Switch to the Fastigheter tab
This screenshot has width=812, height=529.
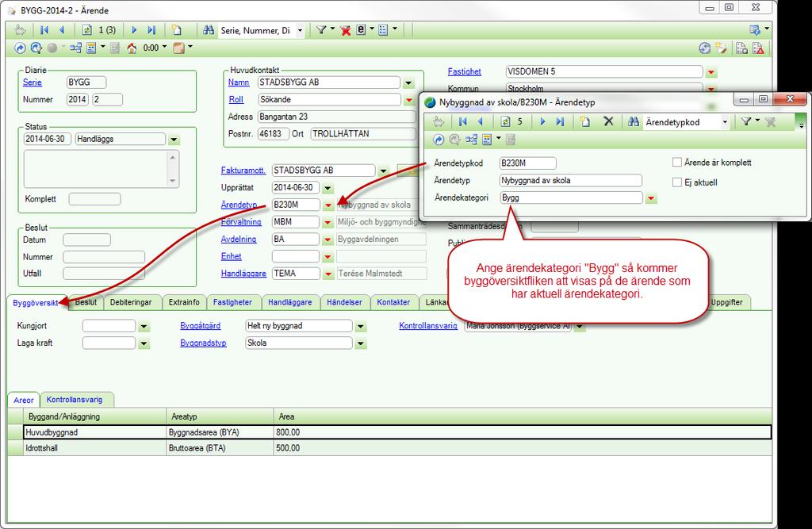(x=232, y=302)
